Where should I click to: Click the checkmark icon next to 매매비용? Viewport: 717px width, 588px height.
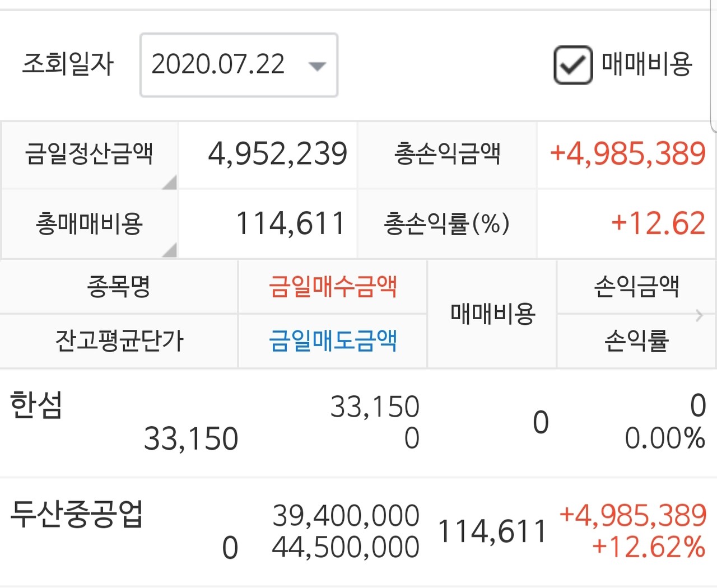[572, 66]
